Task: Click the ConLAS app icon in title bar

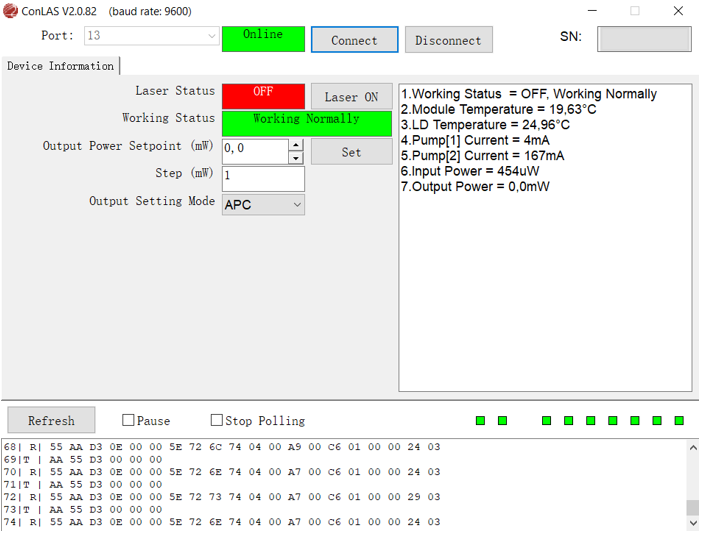Action: [x=11, y=11]
